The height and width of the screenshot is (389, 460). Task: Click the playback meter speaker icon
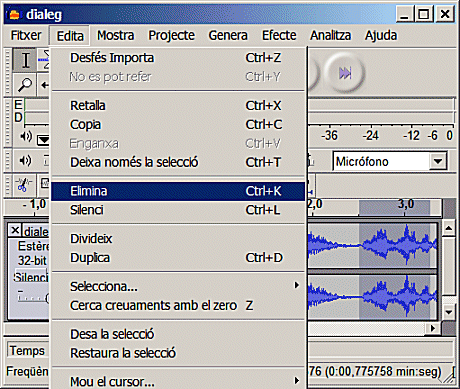click(x=26, y=136)
